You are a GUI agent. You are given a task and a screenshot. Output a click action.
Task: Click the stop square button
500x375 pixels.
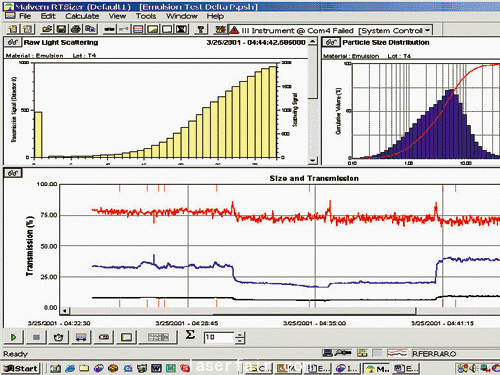coord(36,337)
